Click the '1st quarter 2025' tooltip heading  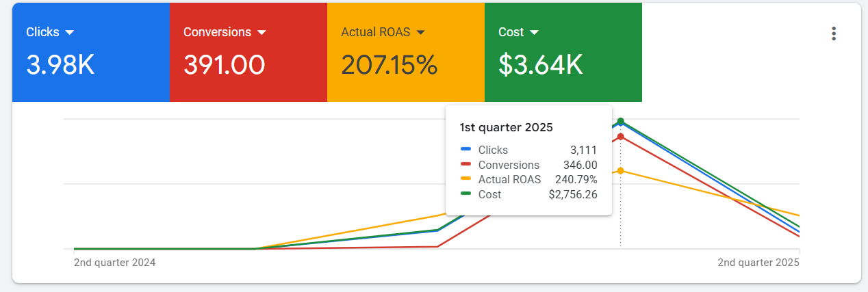tap(506, 127)
